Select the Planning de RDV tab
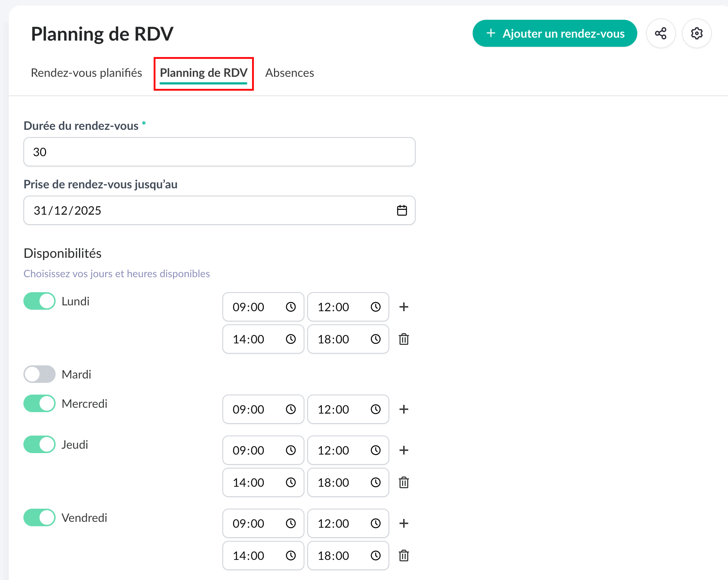The width and height of the screenshot is (728, 580). 203,73
